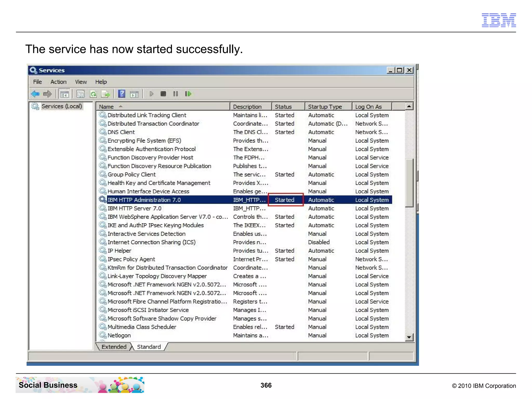532x399 pixels.
Task: Open the Help menu
Action: point(101,82)
